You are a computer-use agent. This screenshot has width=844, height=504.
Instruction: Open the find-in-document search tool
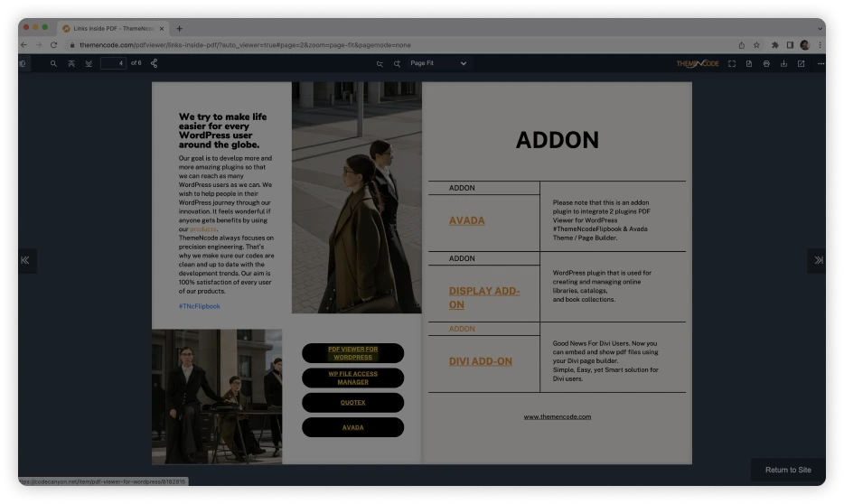[x=53, y=63]
